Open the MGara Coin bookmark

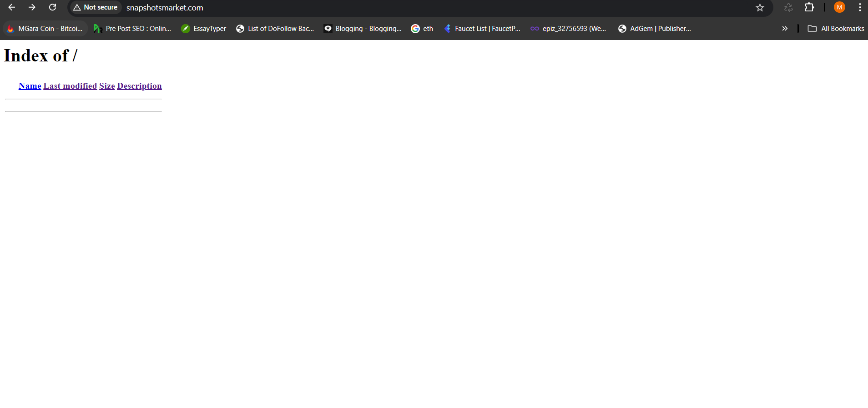click(45, 29)
